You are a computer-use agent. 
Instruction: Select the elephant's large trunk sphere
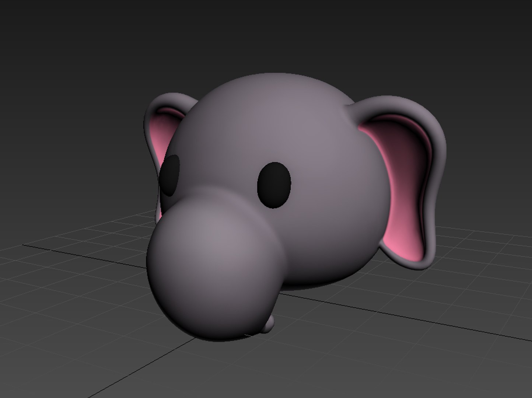[x=216, y=271]
